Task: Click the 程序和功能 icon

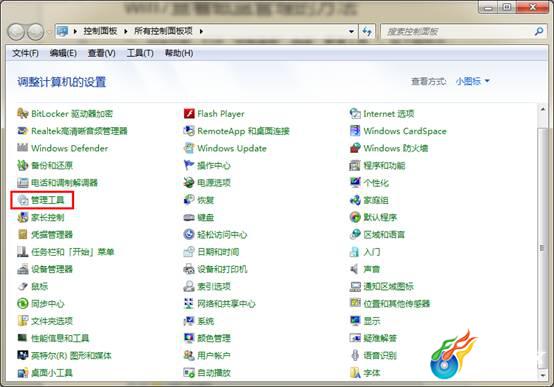Action: pos(355,165)
